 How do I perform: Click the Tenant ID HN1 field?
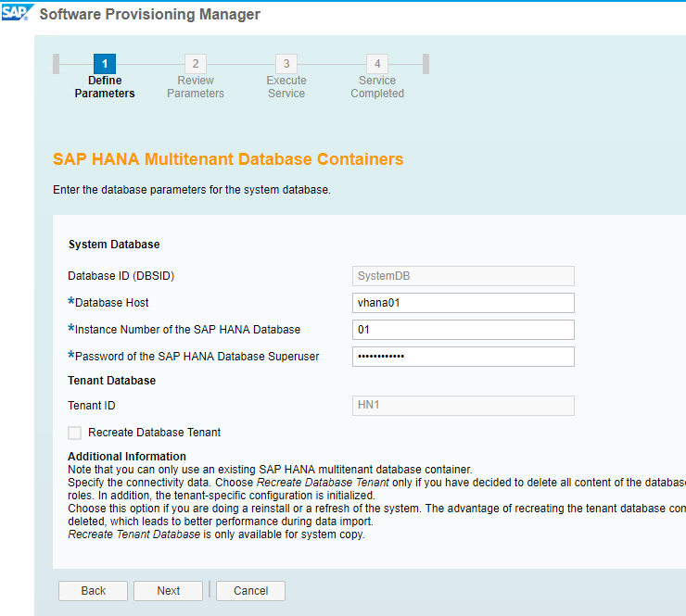pos(464,406)
